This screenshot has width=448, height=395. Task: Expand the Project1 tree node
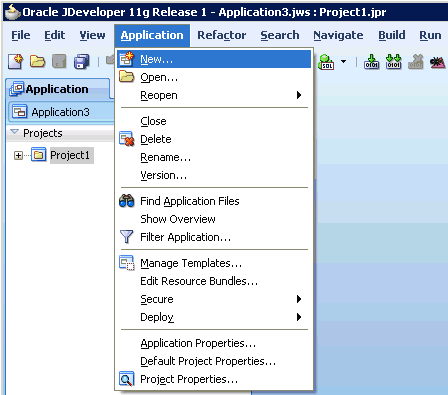coord(18,155)
